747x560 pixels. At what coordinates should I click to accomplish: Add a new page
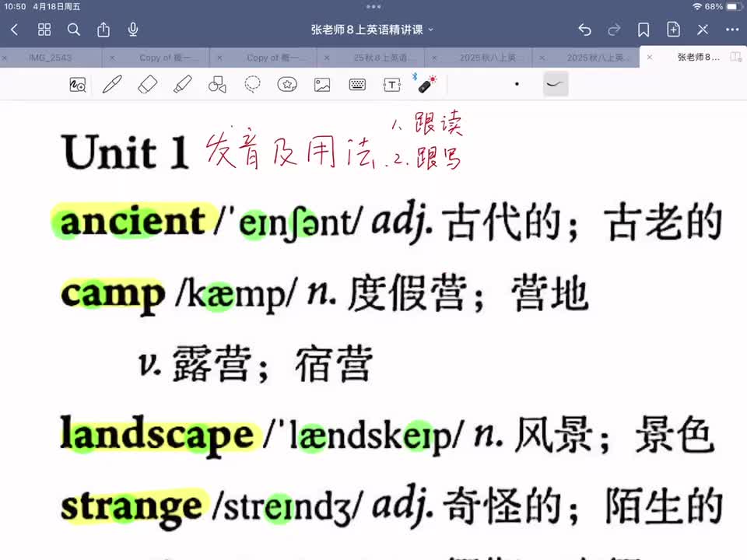tap(672, 30)
